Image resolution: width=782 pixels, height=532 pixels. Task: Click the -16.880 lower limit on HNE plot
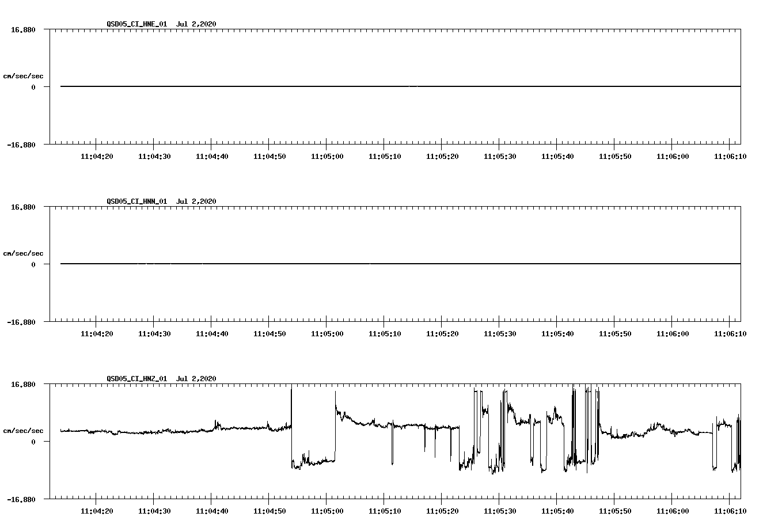(21, 145)
